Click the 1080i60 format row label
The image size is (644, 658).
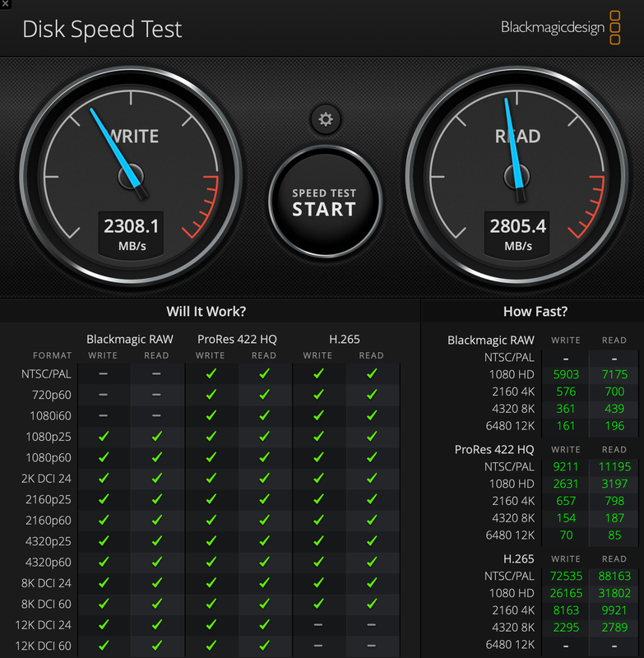[x=50, y=416]
